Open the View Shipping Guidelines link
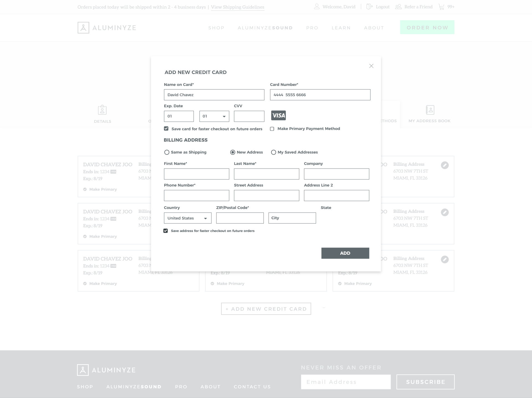The width and height of the screenshot is (532, 398). coord(237,7)
